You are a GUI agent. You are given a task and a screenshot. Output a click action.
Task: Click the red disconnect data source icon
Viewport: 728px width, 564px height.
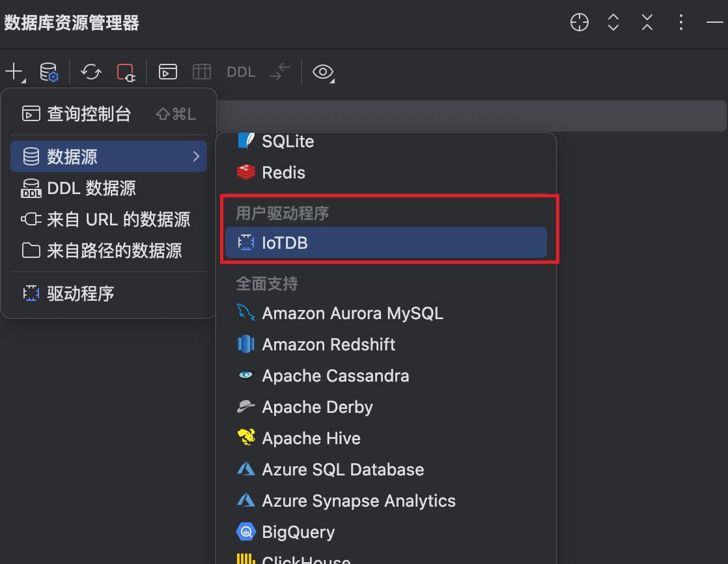pos(125,72)
